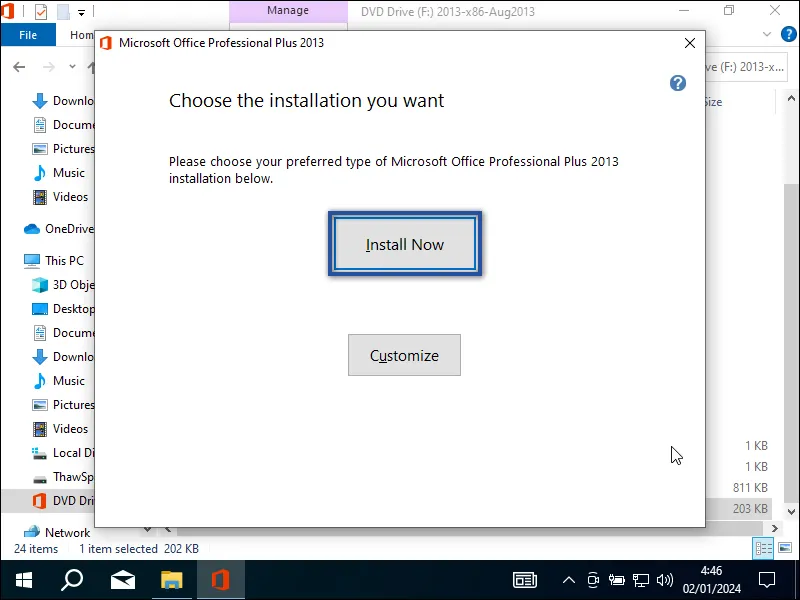Open the File menu in File Explorer

click(28, 34)
